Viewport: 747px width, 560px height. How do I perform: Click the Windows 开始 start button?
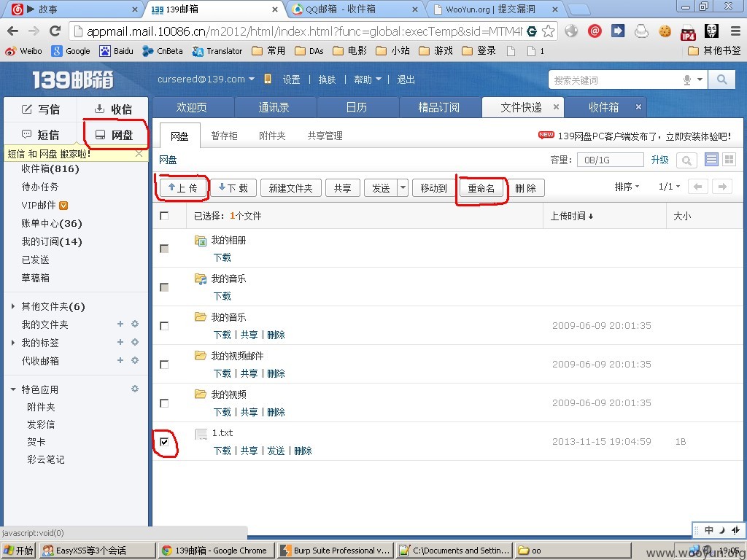tap(19, 551)
